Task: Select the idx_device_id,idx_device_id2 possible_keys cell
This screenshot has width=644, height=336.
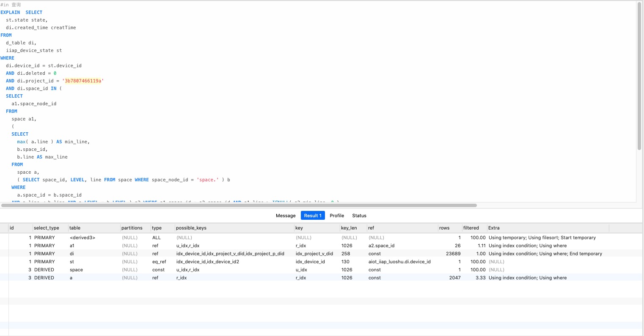Action: click(208, 262)
